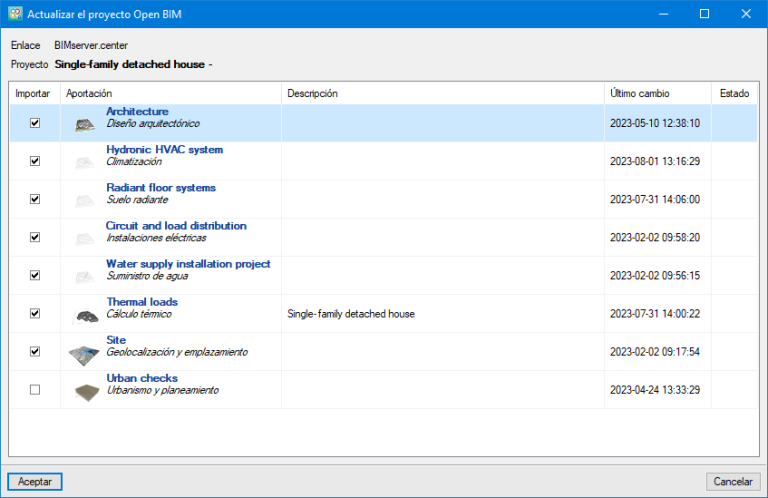Open the Urban checks link

[142, 378]
